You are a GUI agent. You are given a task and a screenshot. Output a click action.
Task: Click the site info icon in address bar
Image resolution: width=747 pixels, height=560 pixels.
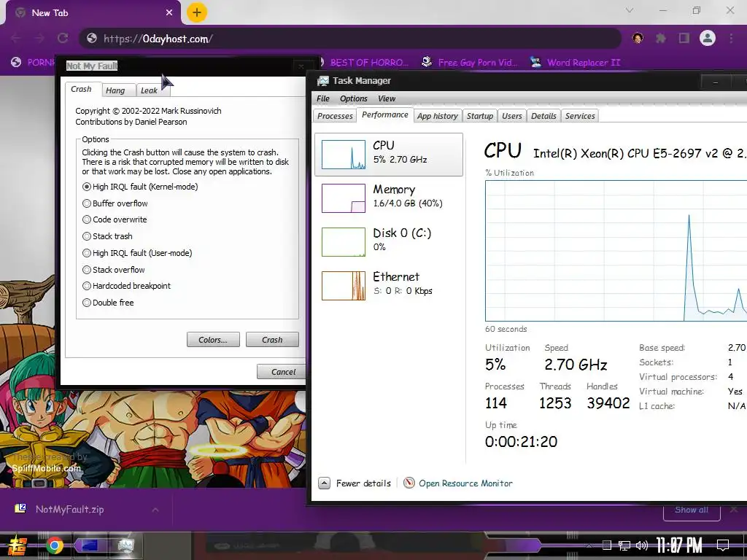click(x=92, y=38)
